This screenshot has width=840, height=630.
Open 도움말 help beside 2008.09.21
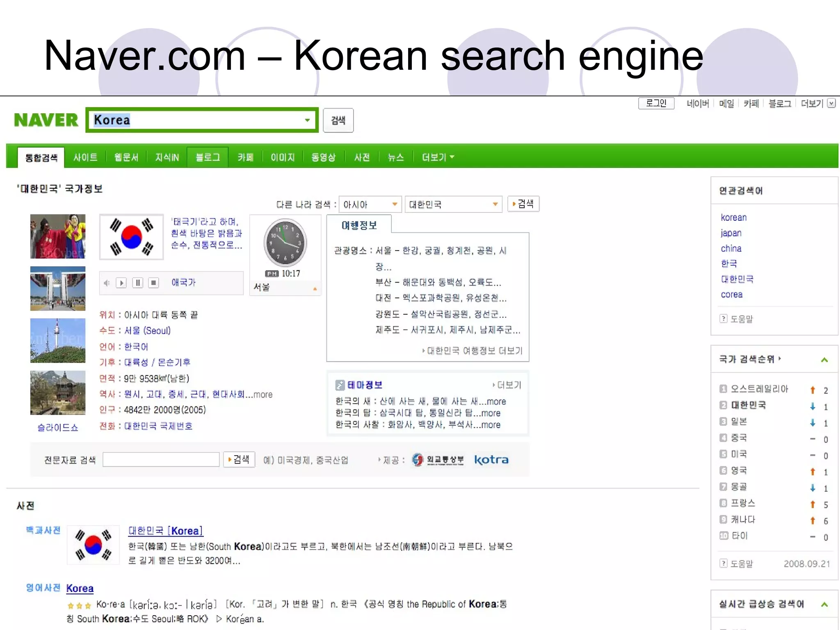(724, 564)
